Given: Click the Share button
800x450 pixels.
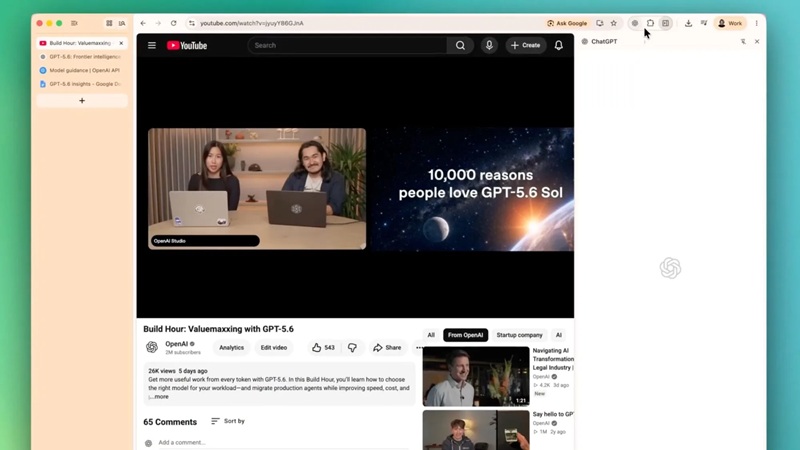Looking at the screenshot, I should tap(387, 347).
